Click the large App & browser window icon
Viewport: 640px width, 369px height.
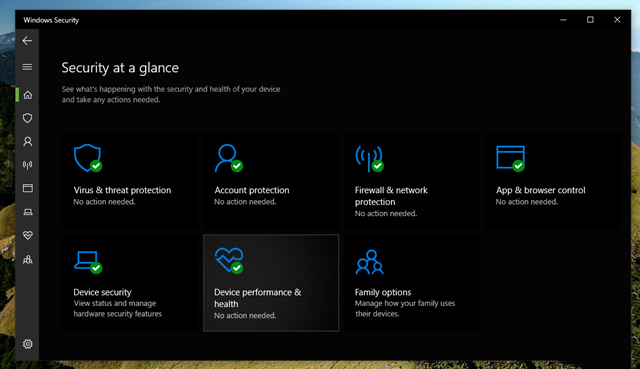click(x=510, y=158)
